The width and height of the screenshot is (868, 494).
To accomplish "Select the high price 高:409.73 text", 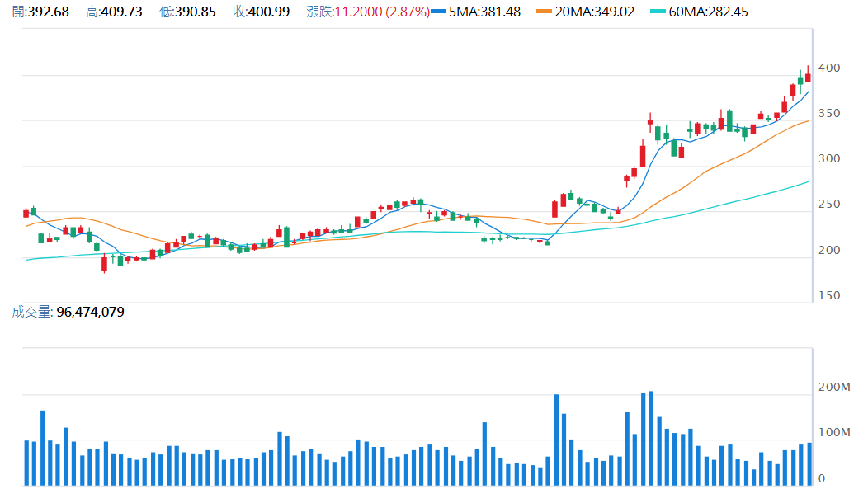I will 114,12.
